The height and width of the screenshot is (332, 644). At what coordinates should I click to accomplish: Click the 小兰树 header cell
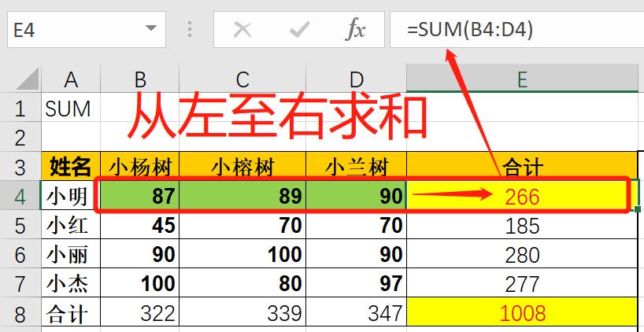coord(356,166)
